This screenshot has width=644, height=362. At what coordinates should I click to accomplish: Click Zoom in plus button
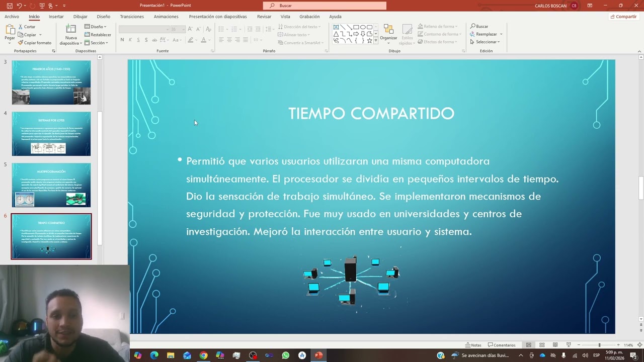coord(618,345)
